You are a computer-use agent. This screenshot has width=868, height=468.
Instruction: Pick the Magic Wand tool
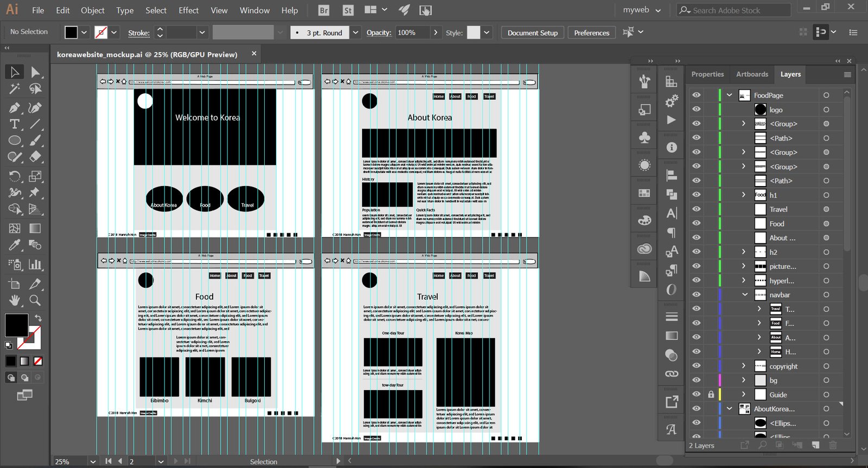15,89
